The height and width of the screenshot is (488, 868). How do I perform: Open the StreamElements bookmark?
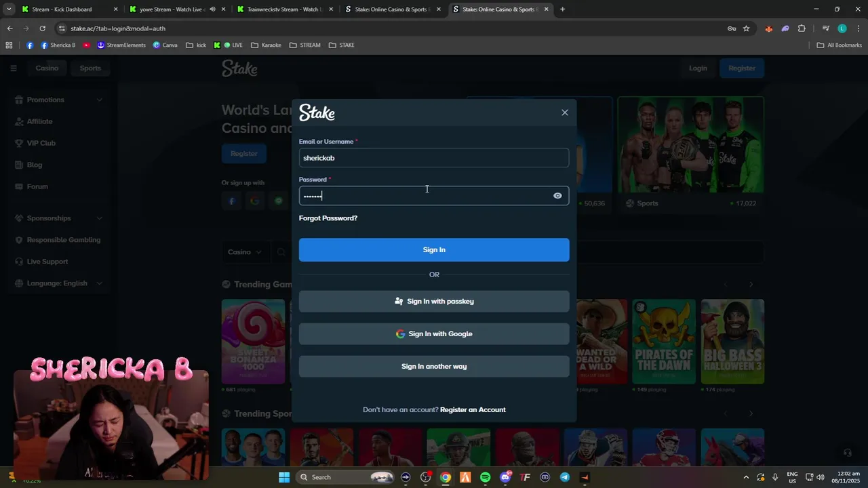pyautogui.click(x=121, y=45)
